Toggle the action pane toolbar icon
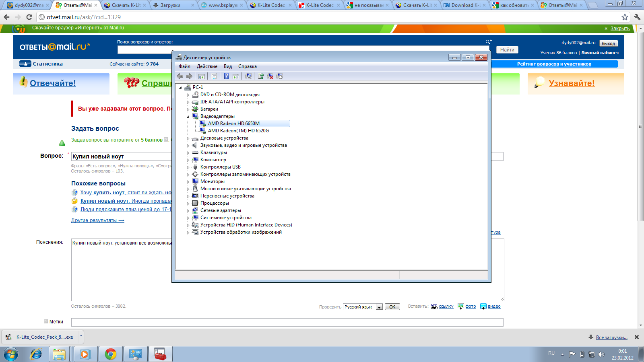The width and height of the screenshot is (644, 362). (236, 76)
